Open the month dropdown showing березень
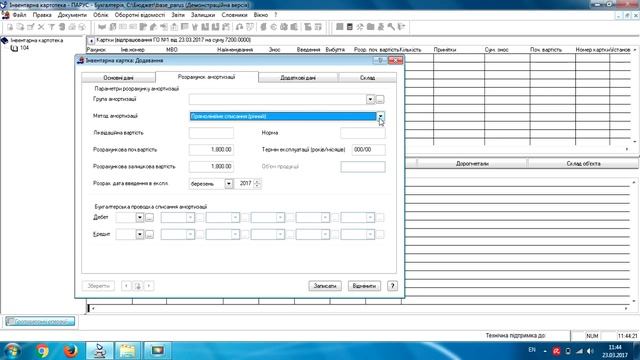Viewport: 640px width, 360px height. pyautogui.click(x=229, y=184)
